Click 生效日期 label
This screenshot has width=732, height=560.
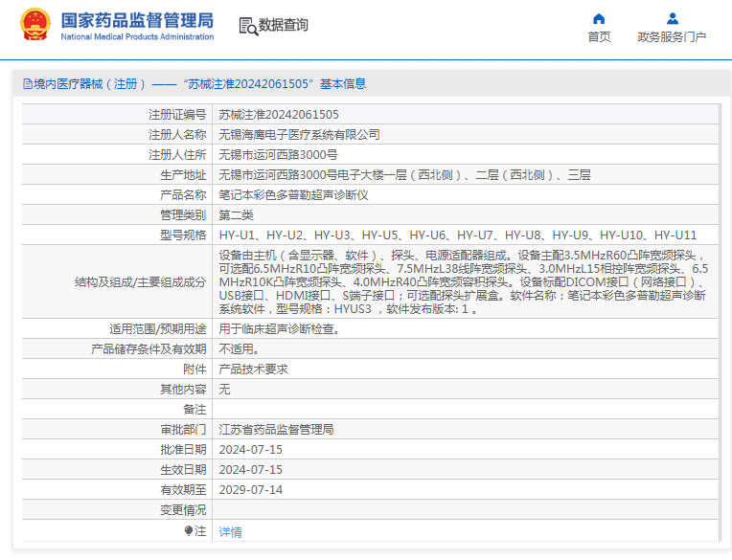point(183,470)
